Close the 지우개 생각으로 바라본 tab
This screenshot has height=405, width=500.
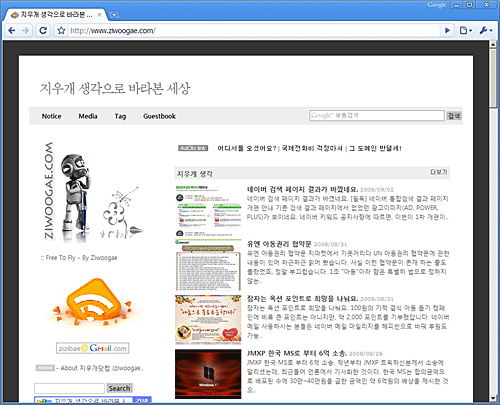(x=99, y=15)
